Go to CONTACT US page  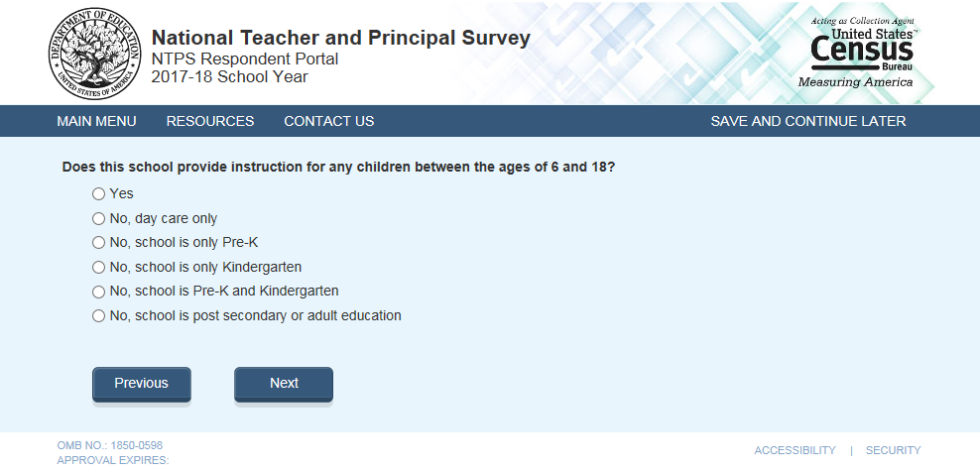tap(328, 121)
